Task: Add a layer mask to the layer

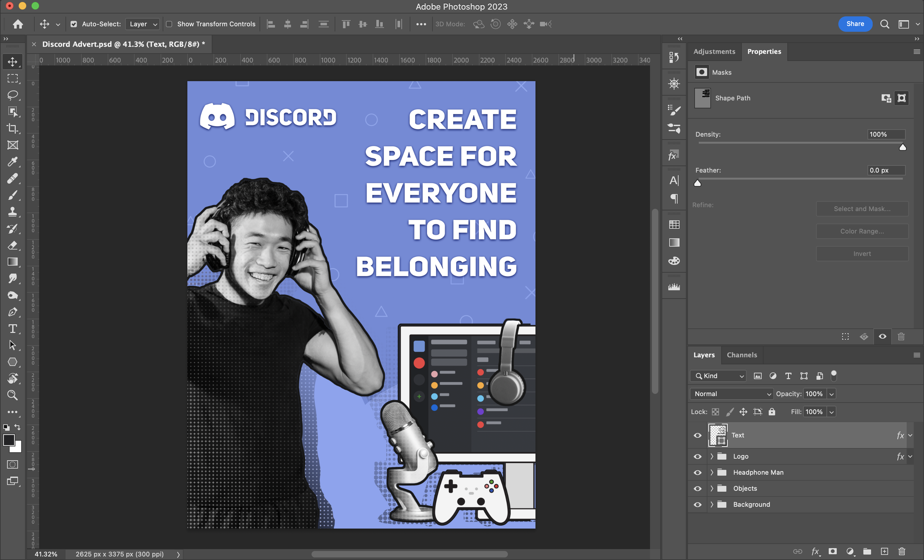Action: tap(833, 551)
